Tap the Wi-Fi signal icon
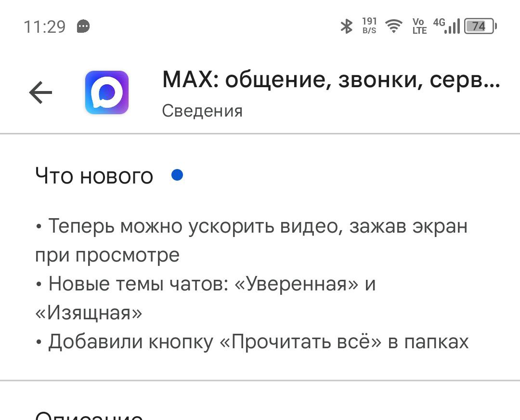520x420 pixels. (x=394, y=26)
